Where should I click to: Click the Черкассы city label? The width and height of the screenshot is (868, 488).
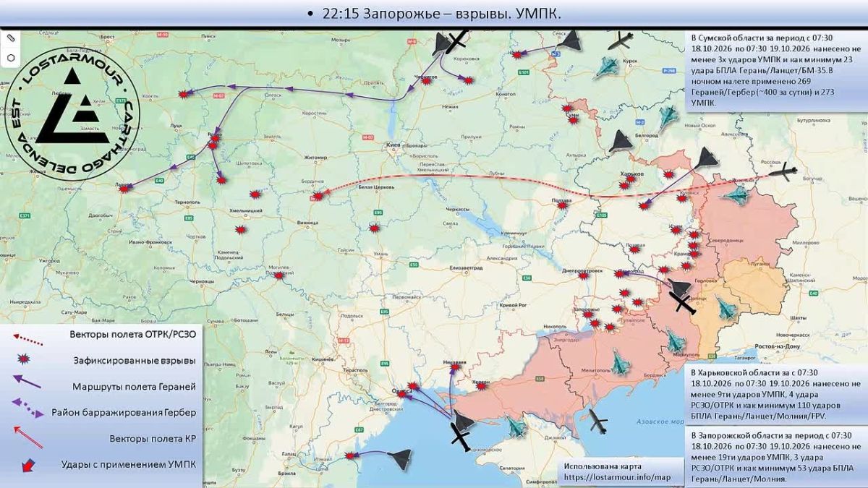click(458, 209)
